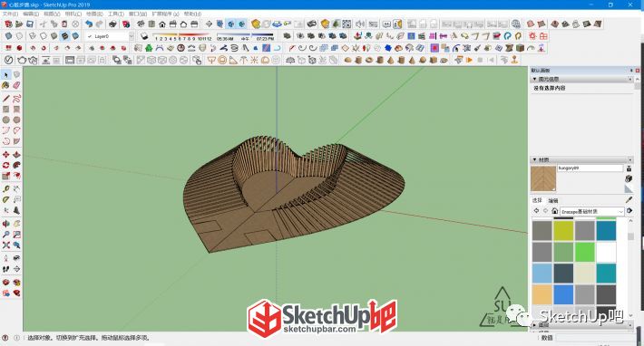Collapse the 图元信息 entity info panel
644x346 pixels.
pyautogui.click(x=534, y=79)
